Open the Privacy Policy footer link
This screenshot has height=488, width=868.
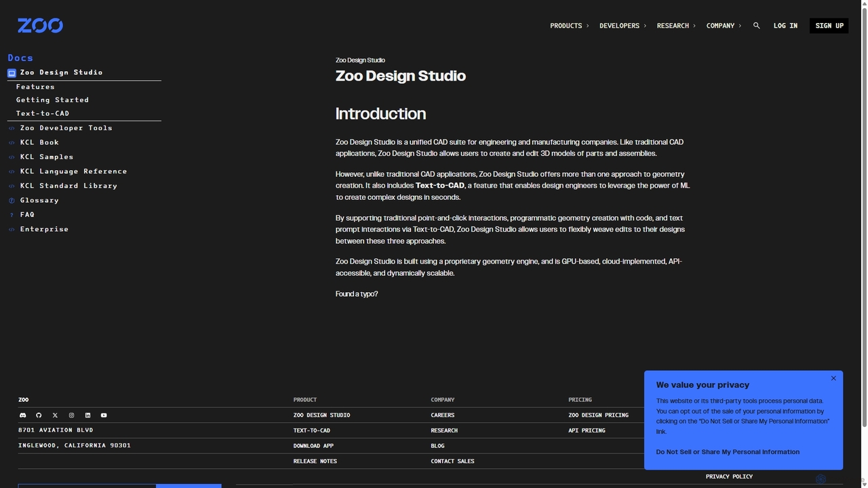pos(729,476)
